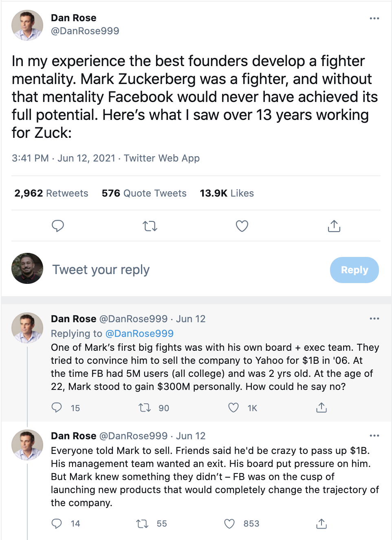The width and height of the screenshot is (392, 540).
Task: Reply to the 'Everyone told Mark to sell' tweet
Action: [x=57, y=523]
